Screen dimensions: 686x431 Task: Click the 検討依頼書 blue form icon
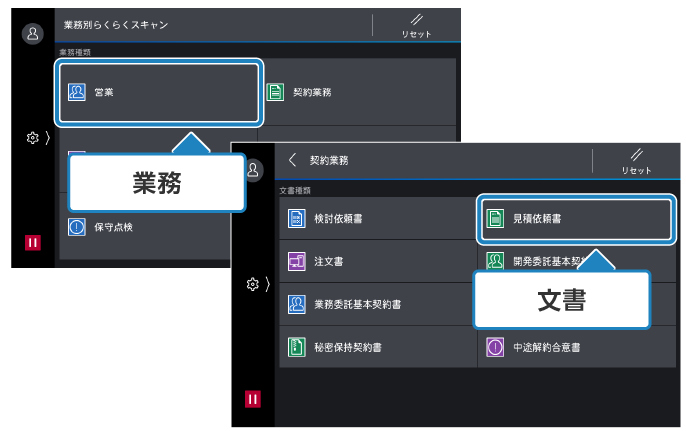[x=297, y=218]
